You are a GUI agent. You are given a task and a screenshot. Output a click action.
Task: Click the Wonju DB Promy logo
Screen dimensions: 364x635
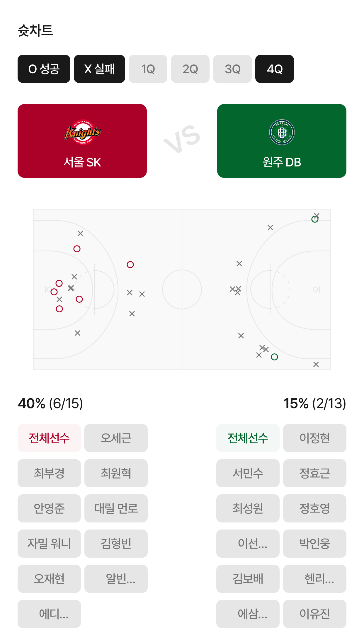(282, 132)
